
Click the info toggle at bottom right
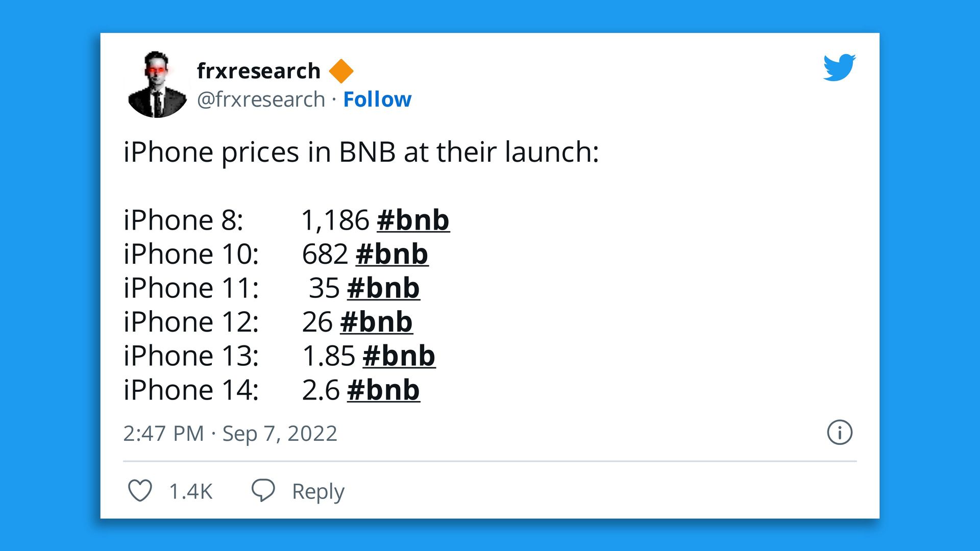840,433
